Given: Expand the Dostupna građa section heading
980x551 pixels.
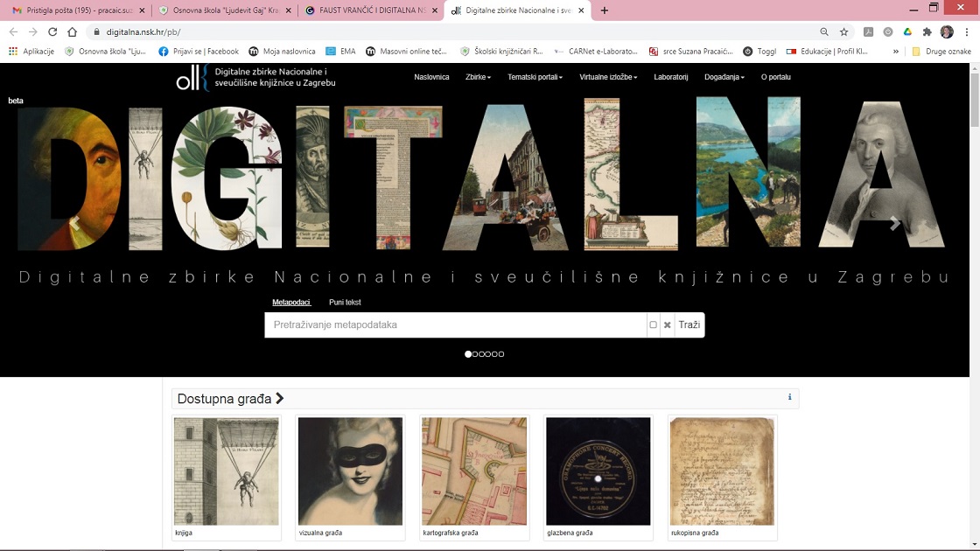Looking at the screenshot, I should [231, 399].
